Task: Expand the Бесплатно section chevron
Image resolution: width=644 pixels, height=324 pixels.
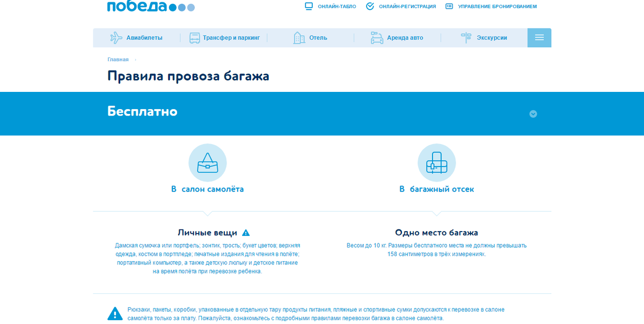Action: 532,113
